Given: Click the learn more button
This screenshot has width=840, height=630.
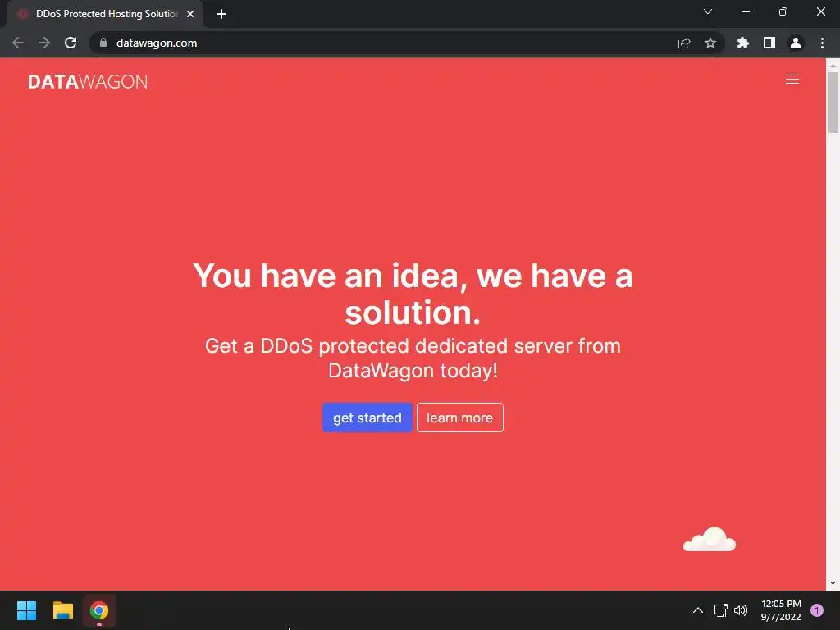Looking at the screenshot, I should tap(459, 418).
